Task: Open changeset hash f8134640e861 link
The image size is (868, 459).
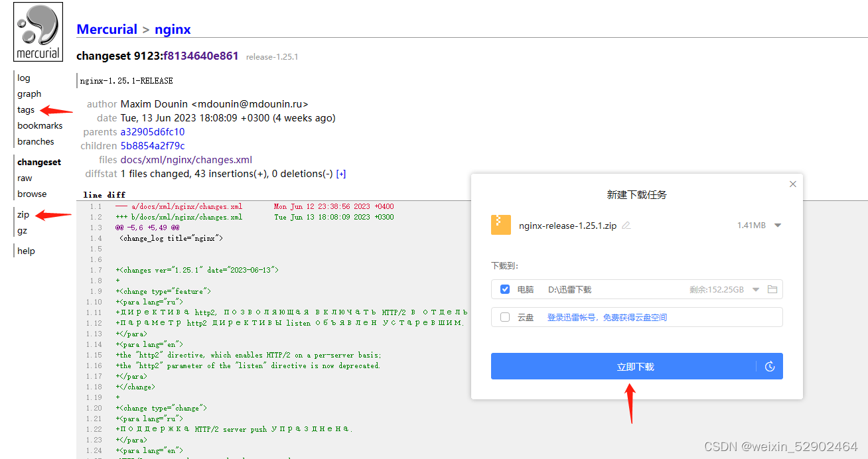Action: point(201,56)
